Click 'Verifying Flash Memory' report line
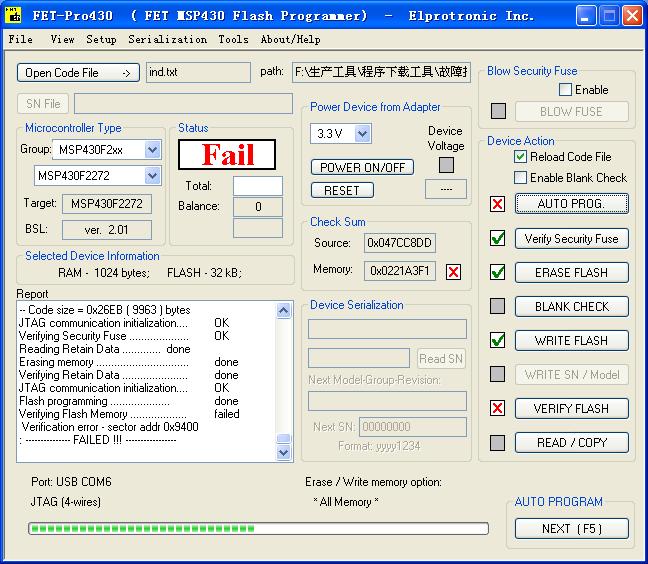Screen dimensions: 648x564 [129, 414]
